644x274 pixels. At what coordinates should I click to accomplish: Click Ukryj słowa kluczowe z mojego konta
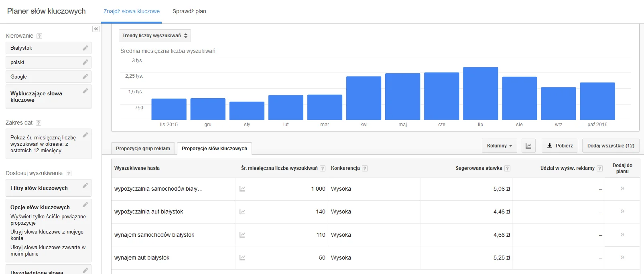point(47,235)
